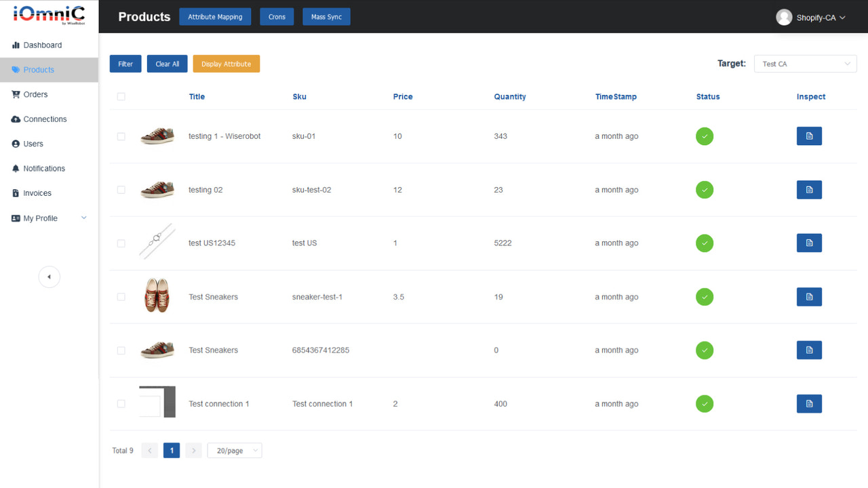Open the Target store dropdown

click(x=805, y=63)
